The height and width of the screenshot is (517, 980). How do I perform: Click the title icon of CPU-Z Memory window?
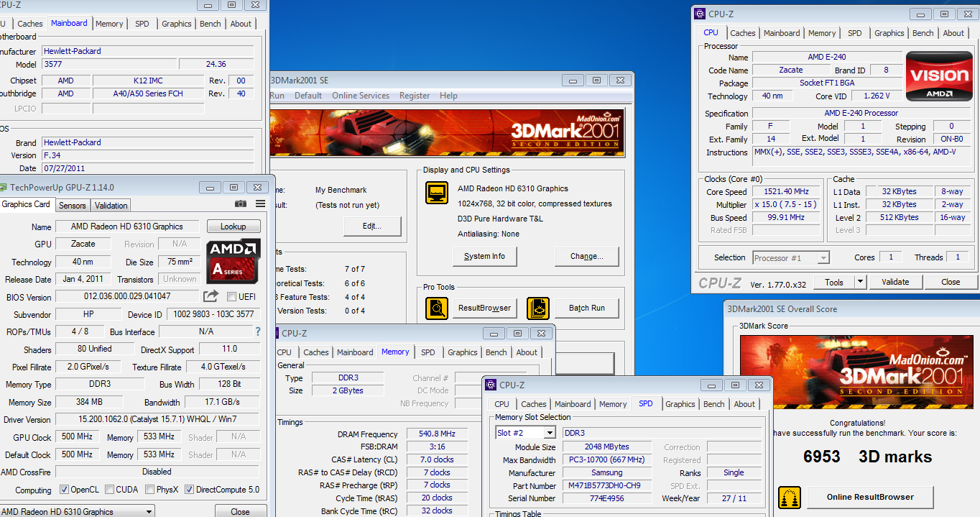[275, 334]
